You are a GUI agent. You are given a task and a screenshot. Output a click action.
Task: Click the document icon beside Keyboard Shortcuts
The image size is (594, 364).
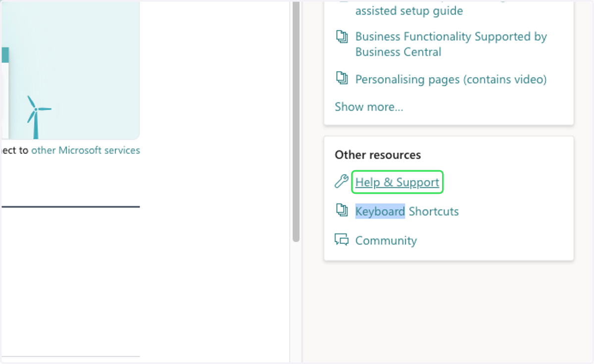pyautogui.click(x=342, y=210)
